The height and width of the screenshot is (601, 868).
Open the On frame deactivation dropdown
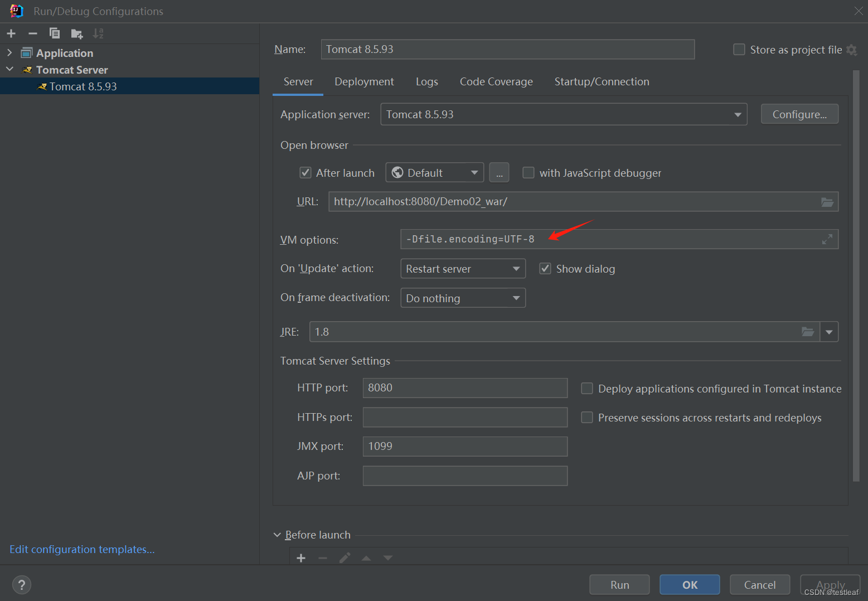[463, 298]
